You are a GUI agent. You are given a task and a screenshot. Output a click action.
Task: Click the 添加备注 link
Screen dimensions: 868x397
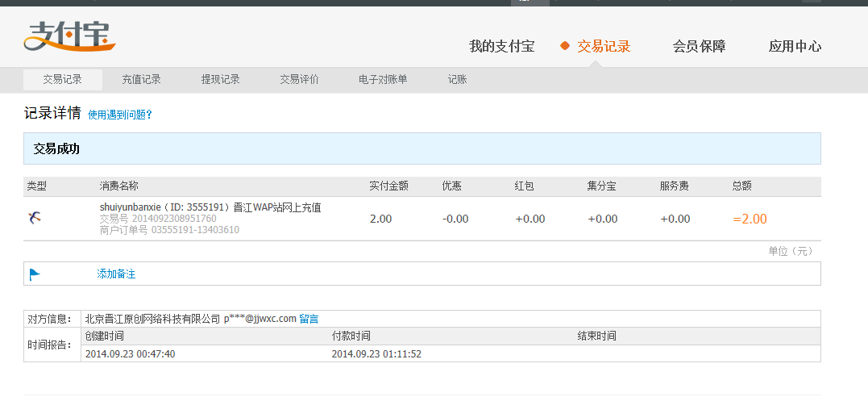[x=116, y=274]
